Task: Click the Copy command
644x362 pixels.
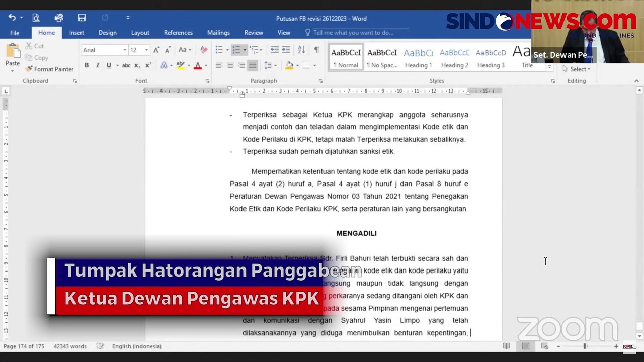Action: tap(36, 58)
